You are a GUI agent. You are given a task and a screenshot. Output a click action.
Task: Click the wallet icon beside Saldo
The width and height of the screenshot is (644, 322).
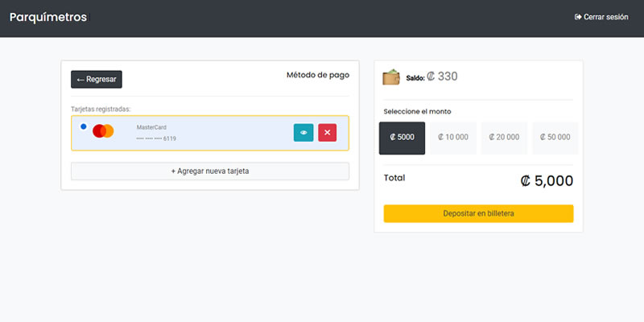point(391,77)
